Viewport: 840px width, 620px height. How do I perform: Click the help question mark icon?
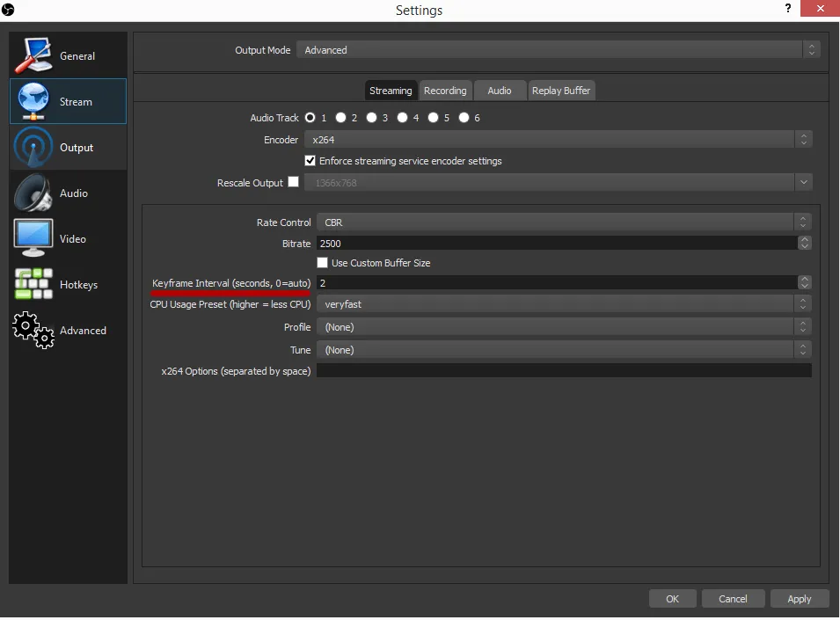tap(787, 9)
